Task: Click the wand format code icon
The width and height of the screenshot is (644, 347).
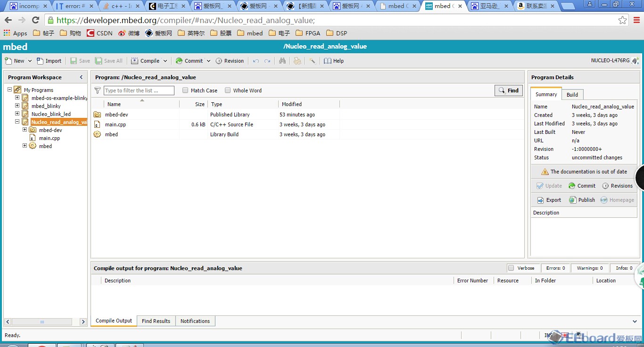Action: (312, 61)
